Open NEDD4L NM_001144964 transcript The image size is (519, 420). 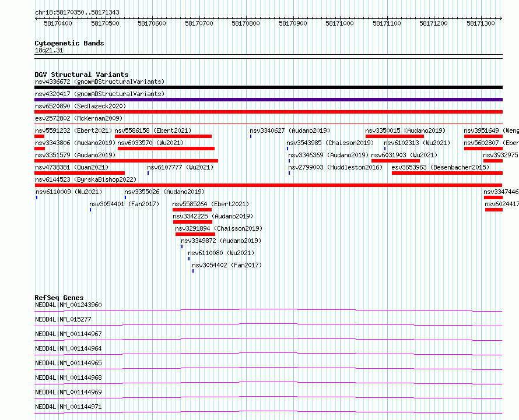(x=68, y=348)
